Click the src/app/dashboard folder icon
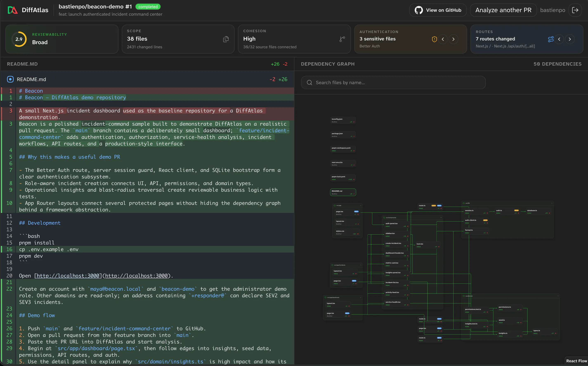The image size is (588, 366). pos(326,298)
